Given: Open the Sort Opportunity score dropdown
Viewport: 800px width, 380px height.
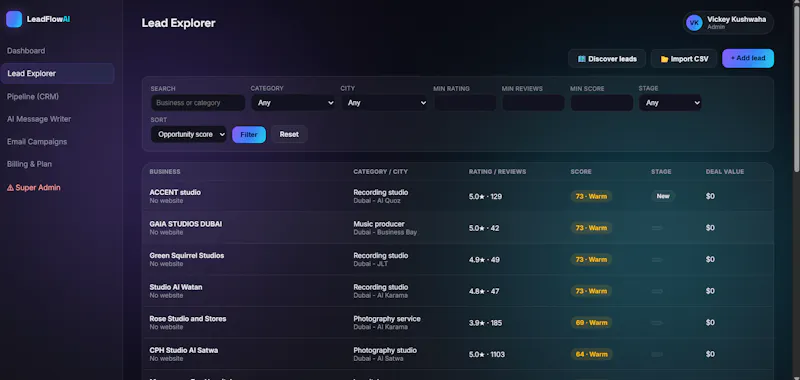Looking at the screenshot, I should click(189, 135).
